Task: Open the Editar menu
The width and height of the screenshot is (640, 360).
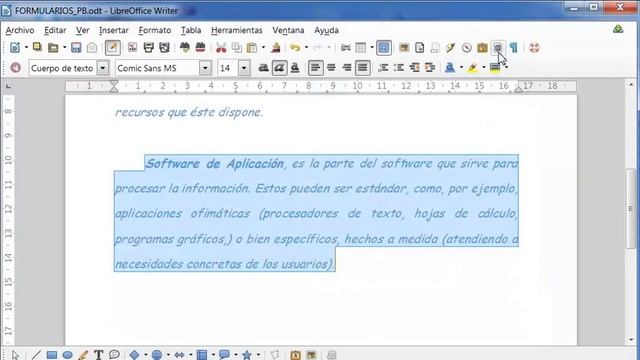Action: [x=55, y=30]
